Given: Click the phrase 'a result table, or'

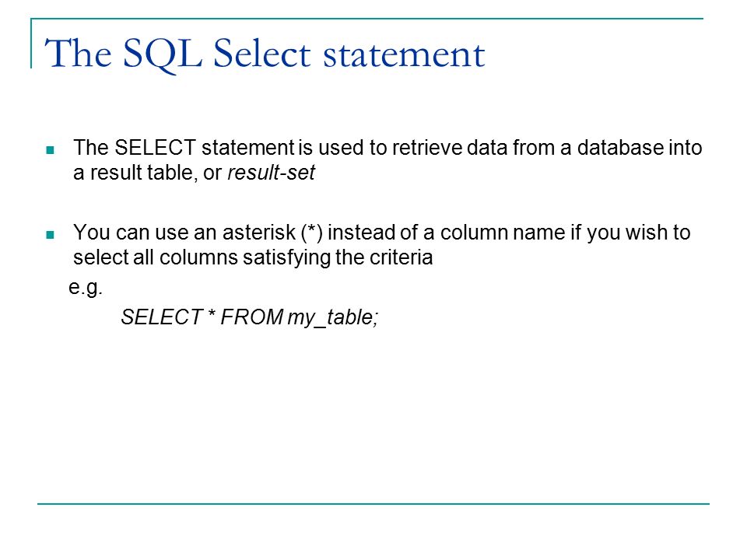Looking at the screenshot, I should click(x=147, y=173).
